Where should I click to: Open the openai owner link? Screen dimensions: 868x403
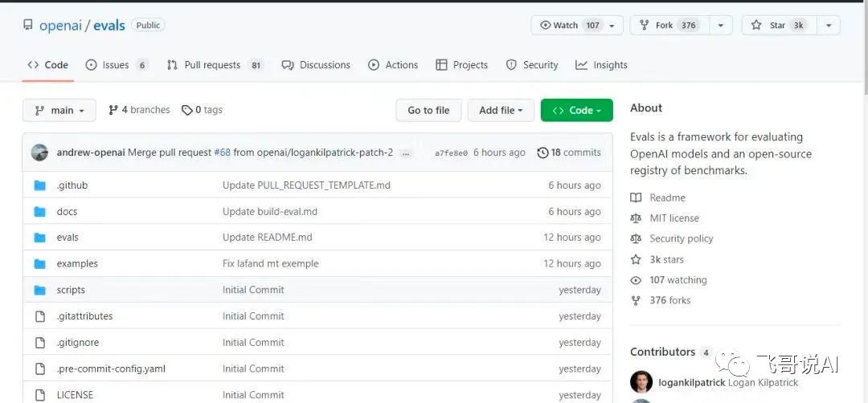[60, 26]
